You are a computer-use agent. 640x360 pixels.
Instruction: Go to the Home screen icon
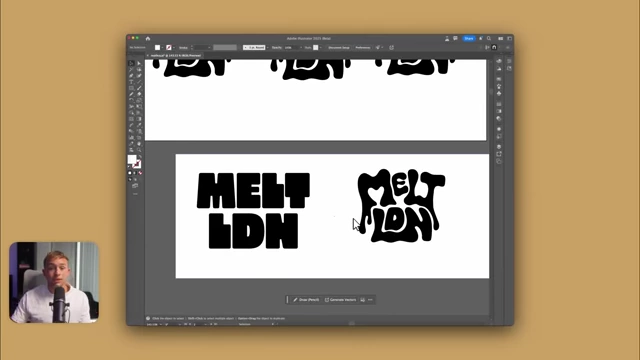coord(148,38)
